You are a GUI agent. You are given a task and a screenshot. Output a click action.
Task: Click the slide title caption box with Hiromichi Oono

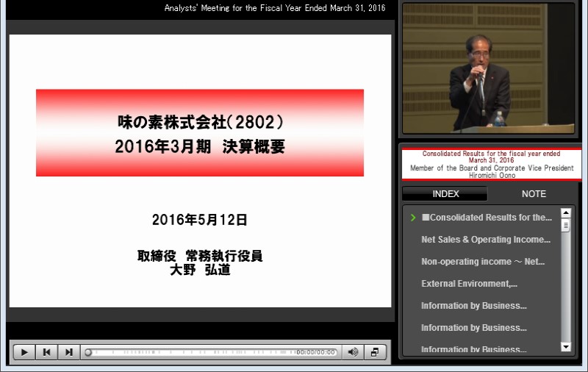492,164
